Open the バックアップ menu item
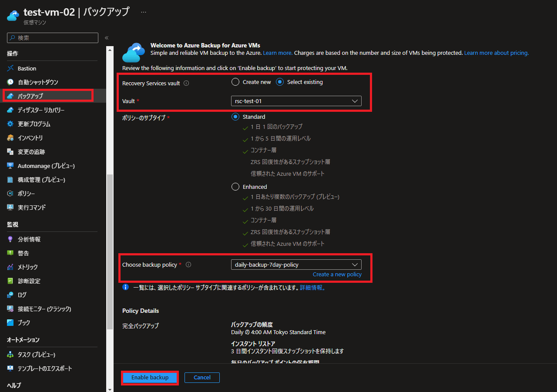Screen dimensions: 557x392 tap(30, 96)
